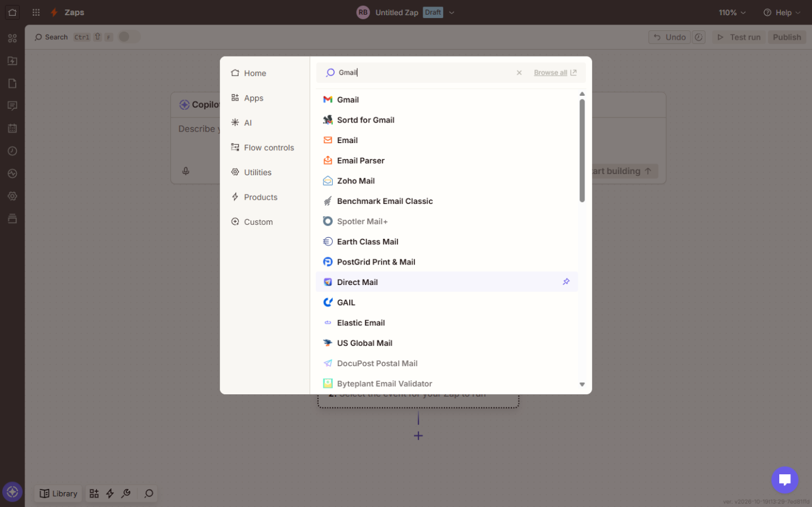Start a Test run
Viewport: 812px width, 507px height.
click(739, 37)
